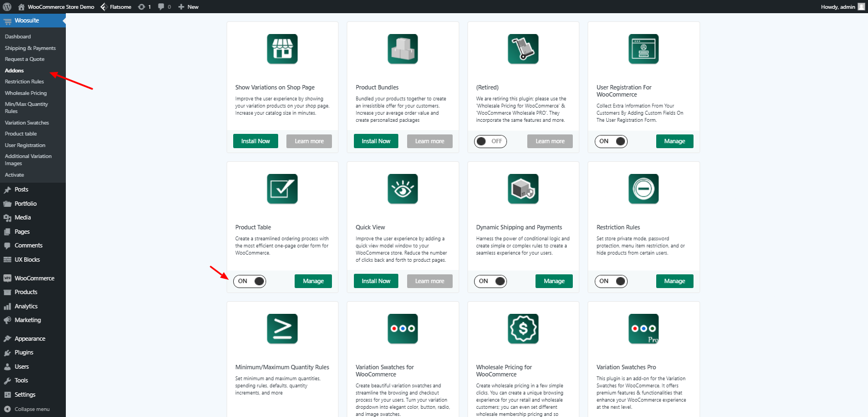Install the Quick View addon

click(376, 281)
